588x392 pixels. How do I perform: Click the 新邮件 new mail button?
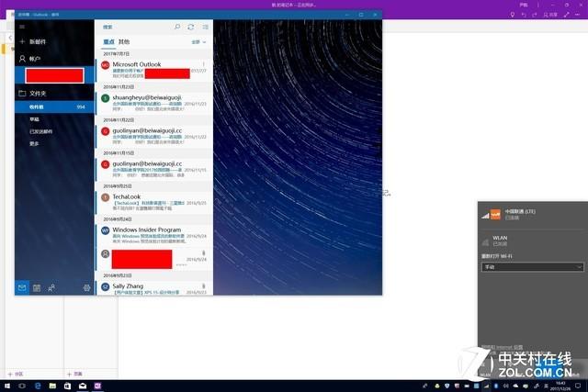pos(33,41)
